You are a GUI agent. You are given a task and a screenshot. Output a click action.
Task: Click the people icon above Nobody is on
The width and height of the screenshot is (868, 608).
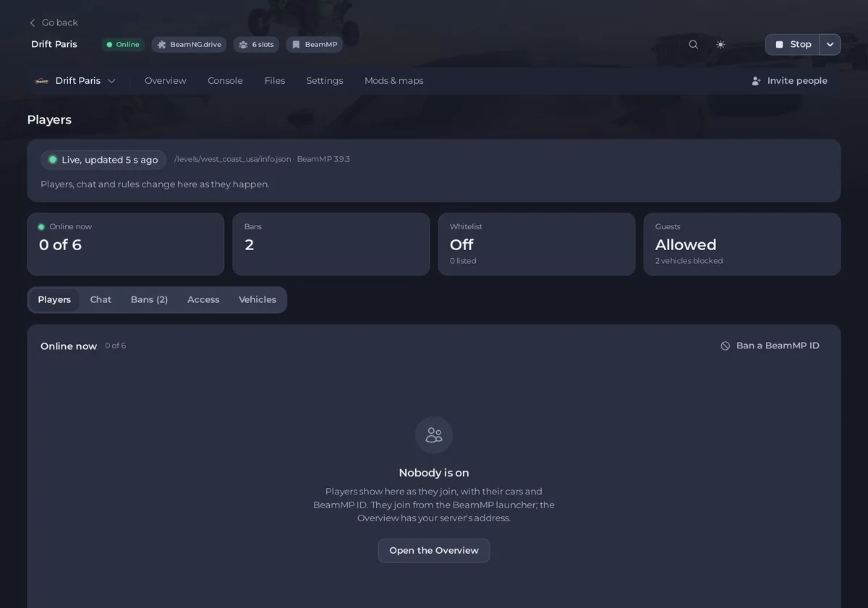coord(434,435)
